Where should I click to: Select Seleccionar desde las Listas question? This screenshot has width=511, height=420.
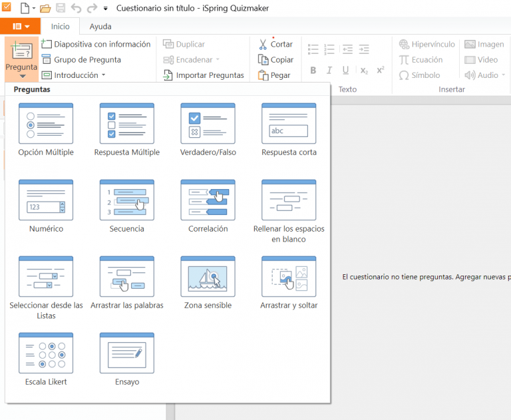pos(46,288)
